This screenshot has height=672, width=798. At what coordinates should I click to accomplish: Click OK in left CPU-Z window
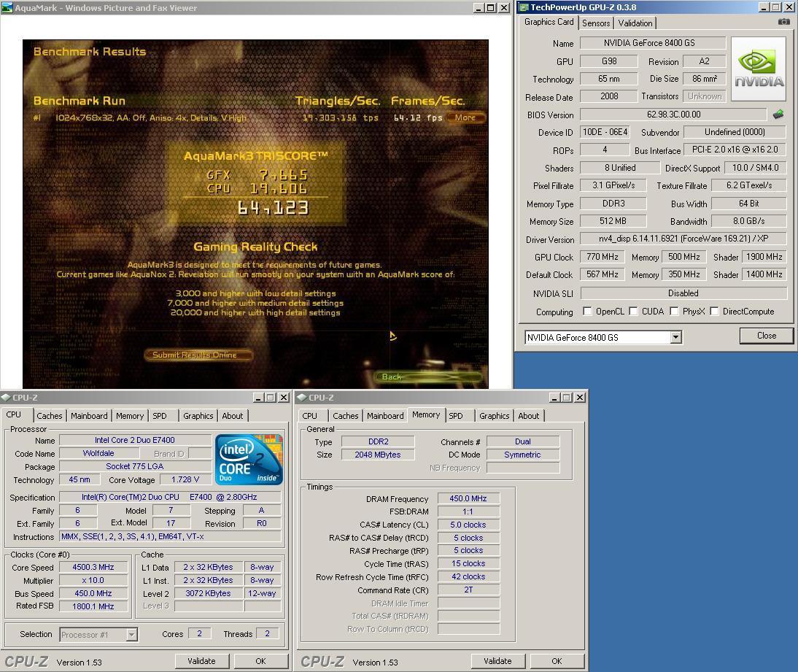tap(260, 661)
